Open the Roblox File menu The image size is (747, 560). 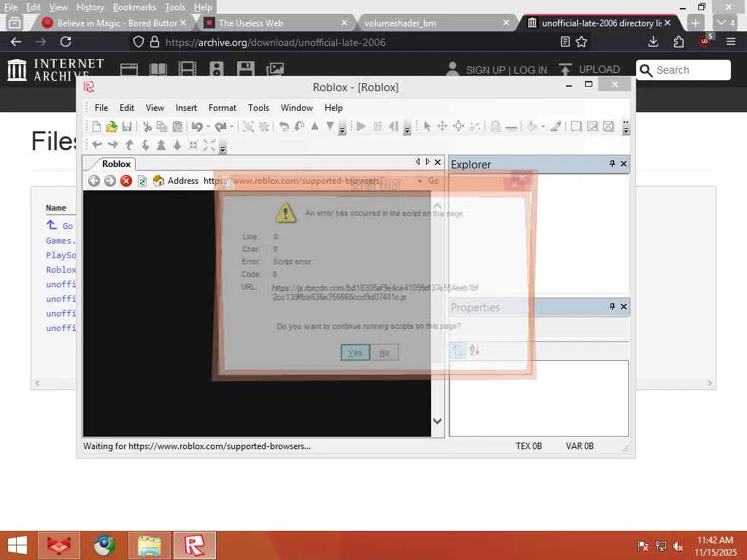101,108
